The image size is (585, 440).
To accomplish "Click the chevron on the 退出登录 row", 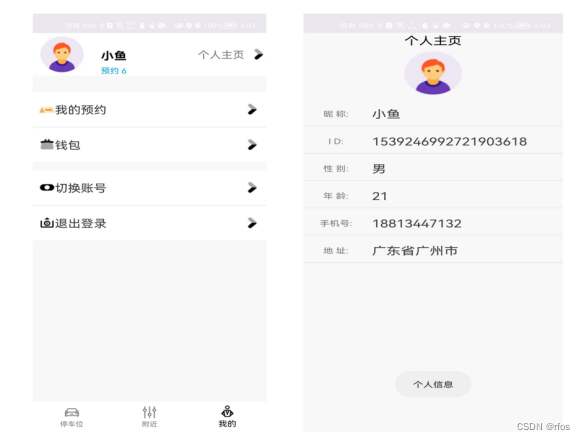I will pyautogui.click(x=252, y=223).
